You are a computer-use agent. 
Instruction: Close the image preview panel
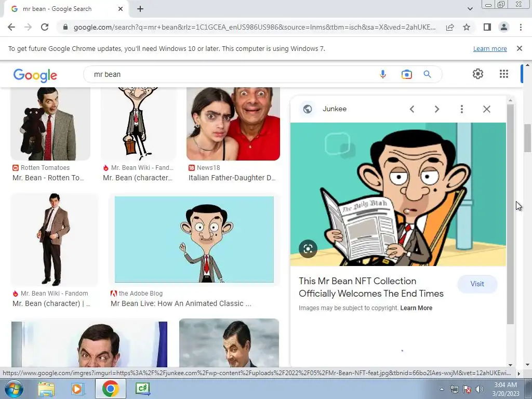(486, 109)
